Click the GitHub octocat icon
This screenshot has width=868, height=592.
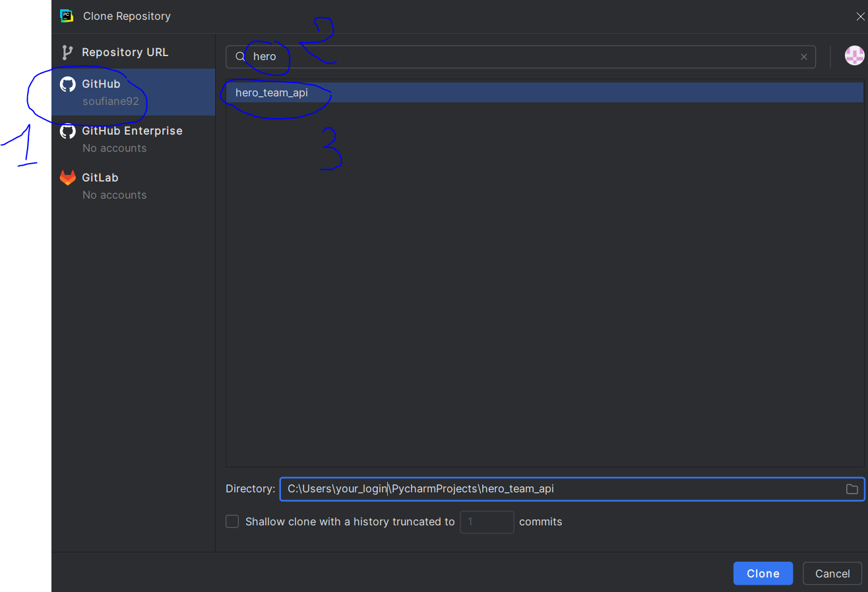pyautogui.click(x=67, y=84)
